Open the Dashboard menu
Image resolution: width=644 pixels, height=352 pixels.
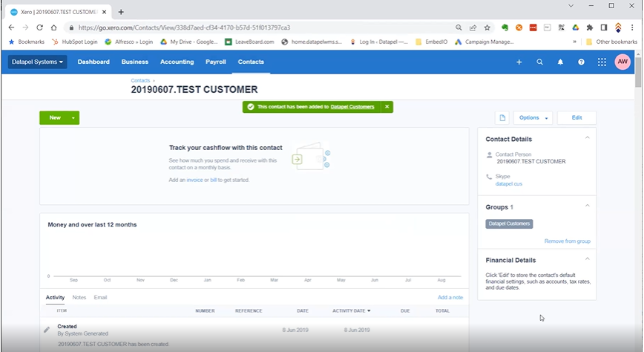click(x=93, y=62)
